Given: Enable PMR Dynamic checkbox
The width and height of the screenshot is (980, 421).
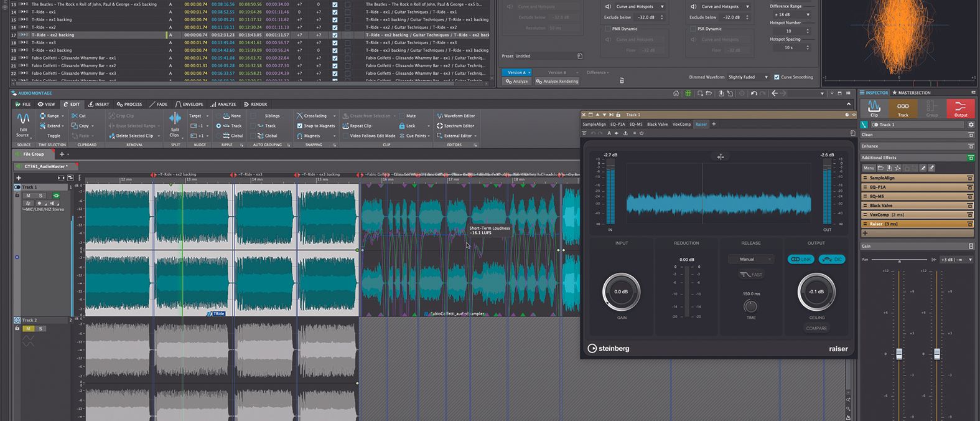Looking at the screenshot, I should coord(607,29).
